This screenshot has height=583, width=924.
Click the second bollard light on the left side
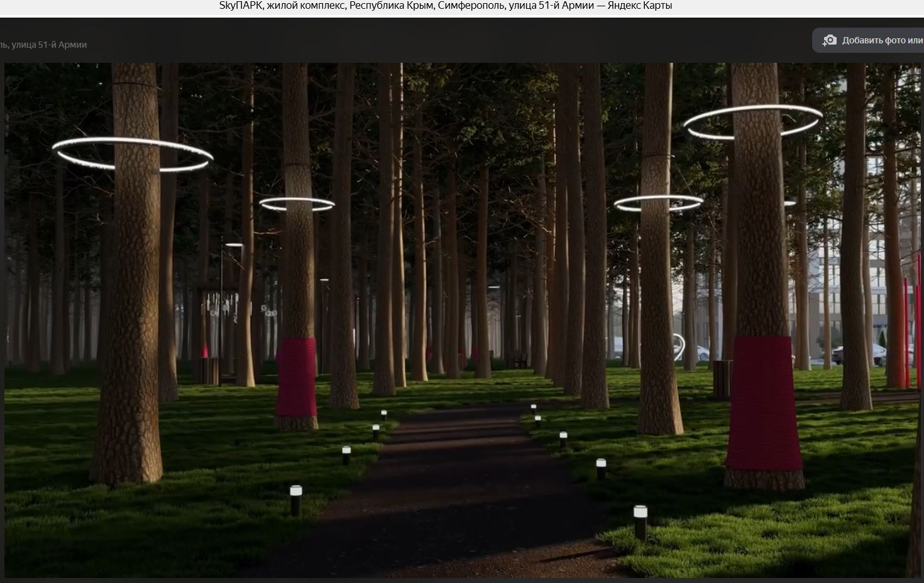(346, 454)
